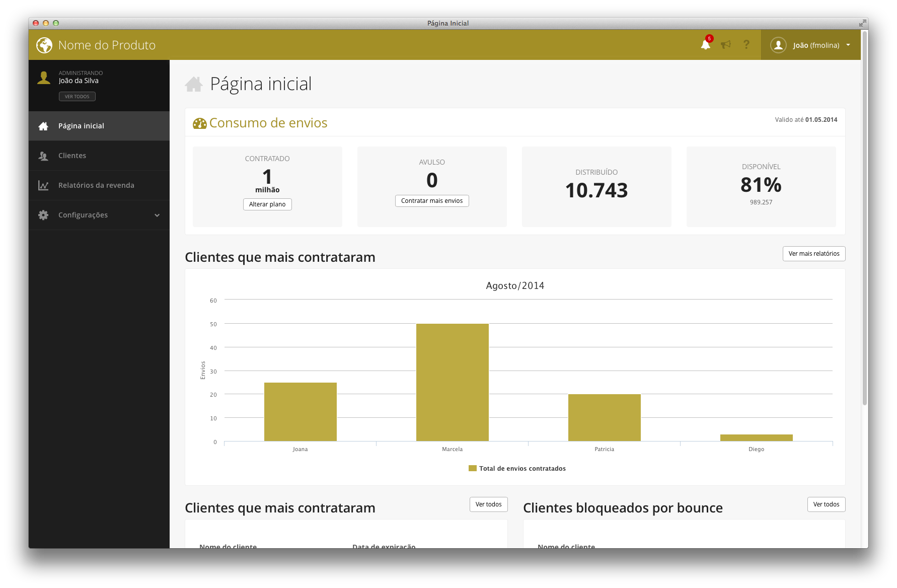Click the Agosto/2014 chart title
Viewport: 897px width, 588px height.
point(515,286)
